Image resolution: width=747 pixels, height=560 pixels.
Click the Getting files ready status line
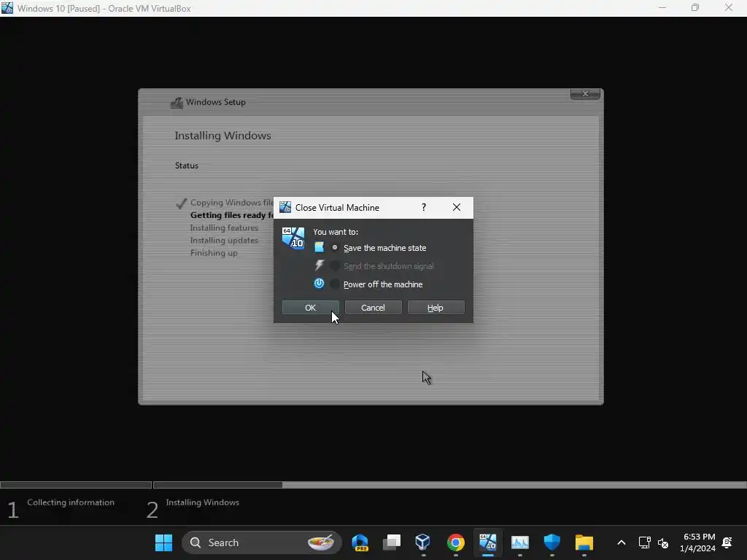(x=231, y=215)
